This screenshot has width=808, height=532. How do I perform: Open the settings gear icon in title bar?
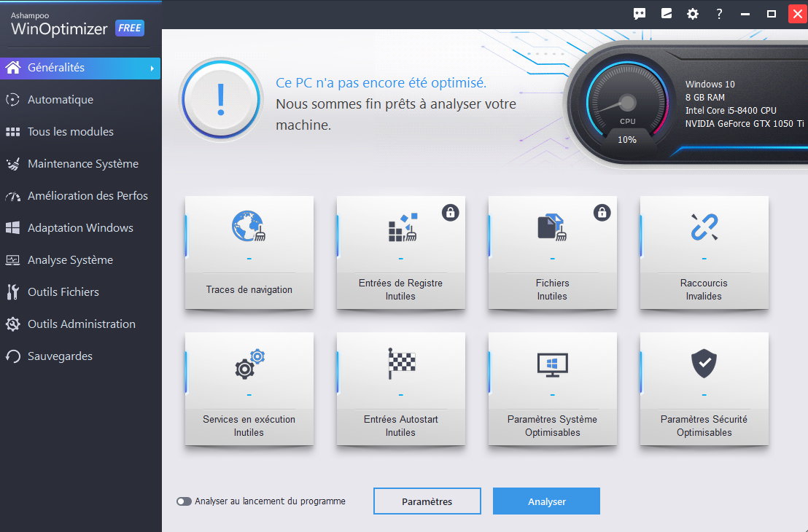[x=692, y=14]
